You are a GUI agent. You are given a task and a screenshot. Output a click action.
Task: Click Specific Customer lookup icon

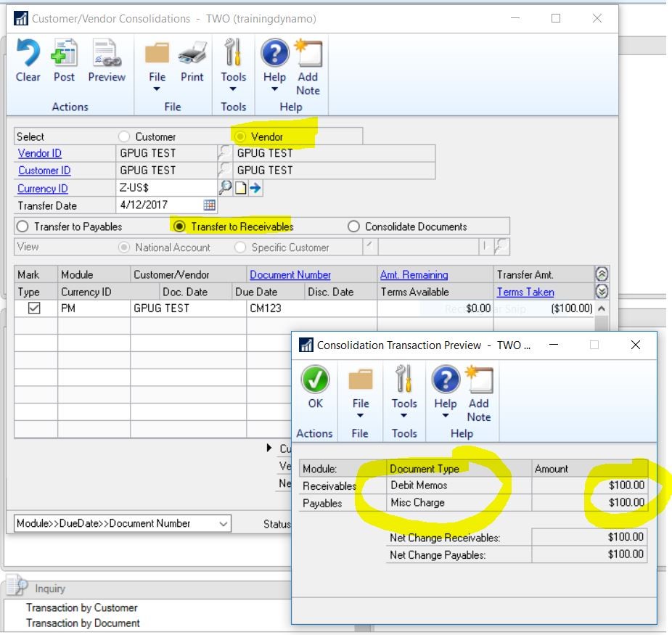502,247
